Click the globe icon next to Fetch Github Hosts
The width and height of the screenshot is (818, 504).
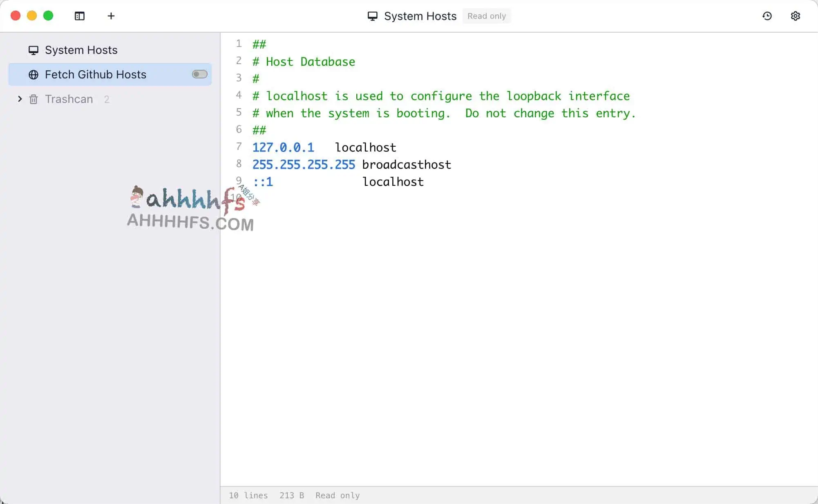click(34, 74)
